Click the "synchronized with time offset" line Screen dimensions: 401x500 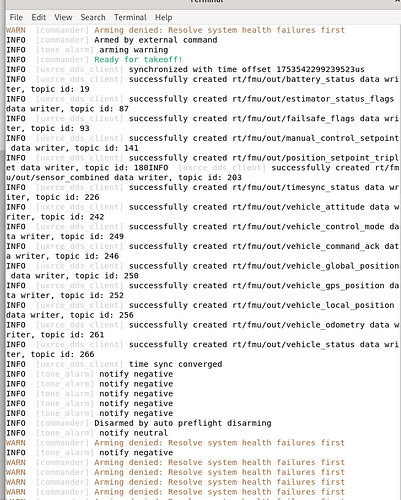(185, 69)
